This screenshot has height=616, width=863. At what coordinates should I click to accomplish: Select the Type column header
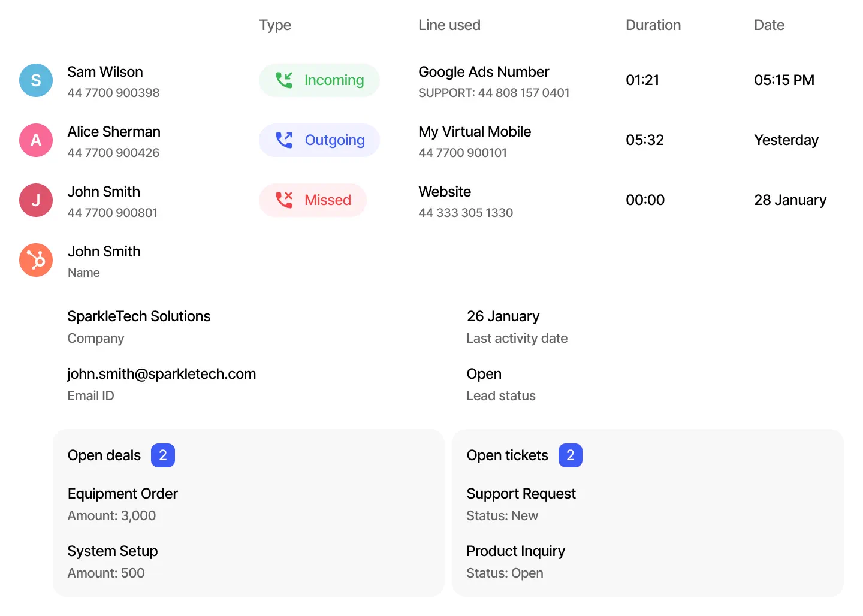point(275,25)
